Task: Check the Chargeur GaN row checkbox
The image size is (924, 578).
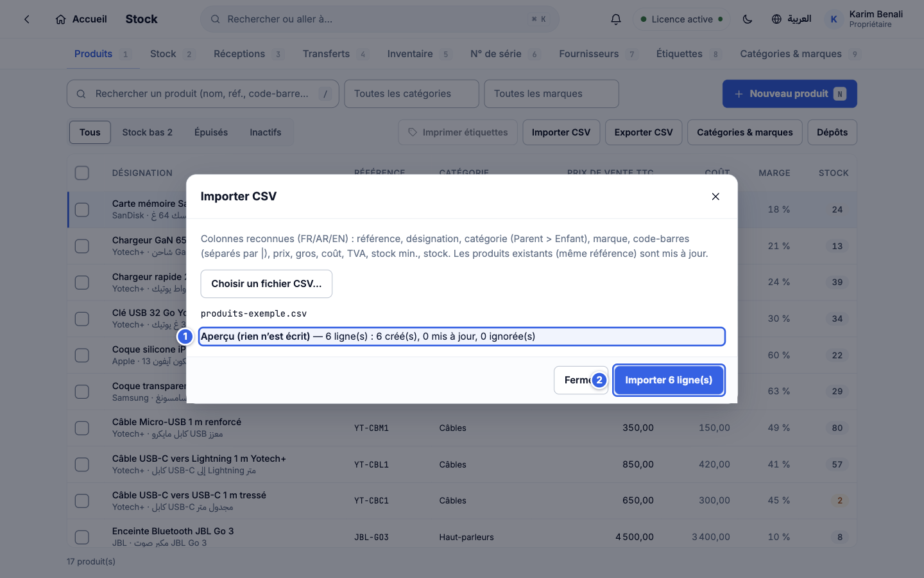Action: 82,246
